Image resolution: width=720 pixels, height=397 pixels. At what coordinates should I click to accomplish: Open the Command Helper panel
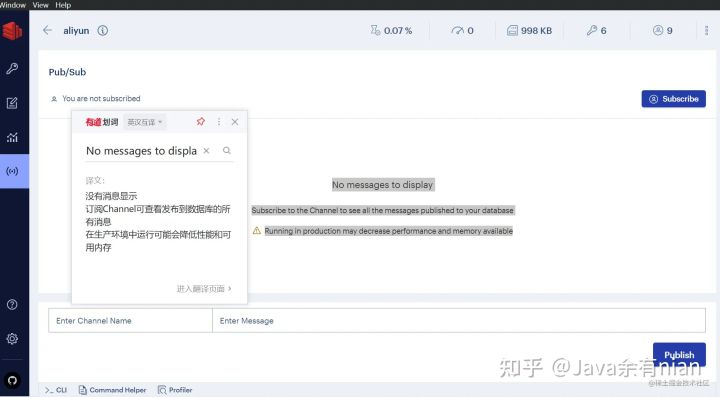tap(112, 390)
